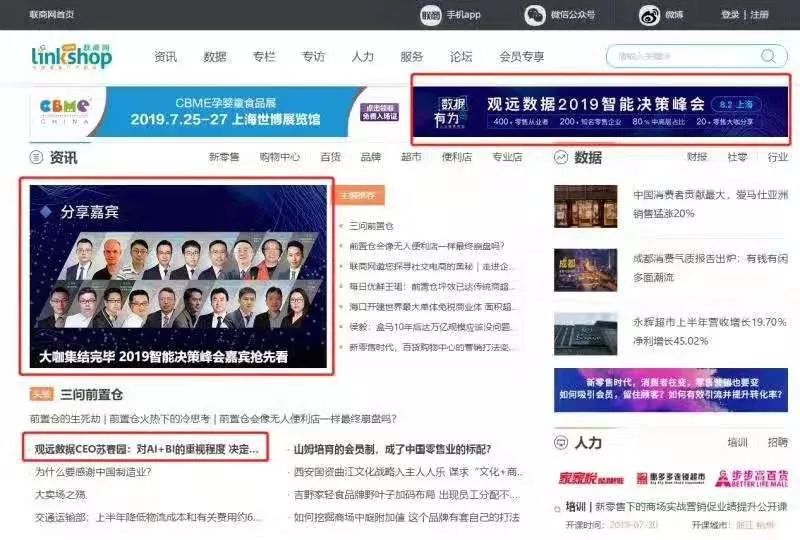Open the 手机app icon in top bar
The height and width of the screenshot is (540, 800).
[430, 15]
